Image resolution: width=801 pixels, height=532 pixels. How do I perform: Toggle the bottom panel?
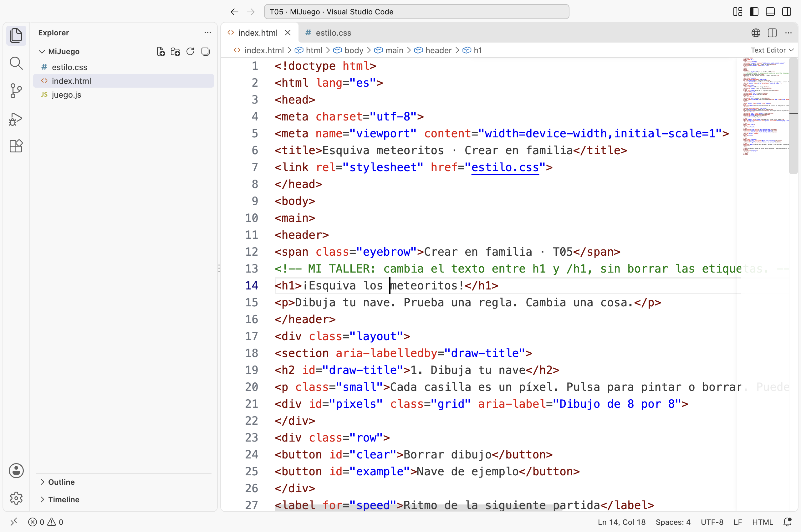(x=770, y=12)
